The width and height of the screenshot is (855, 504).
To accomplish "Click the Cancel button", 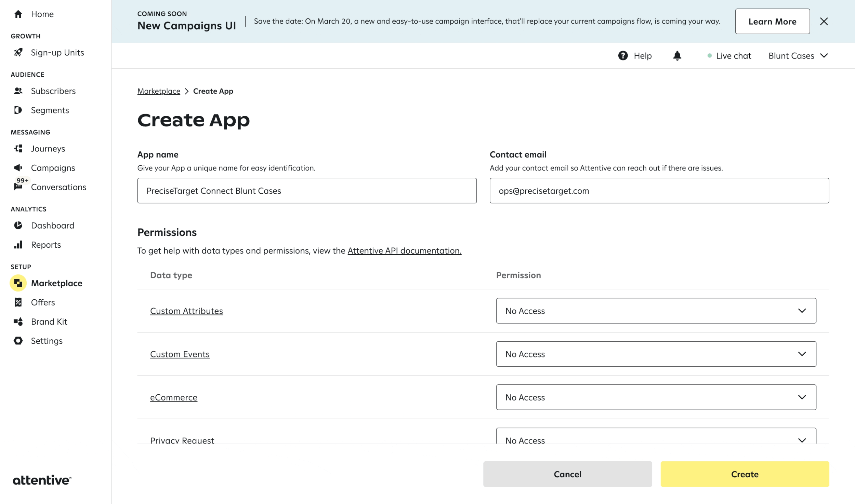I will tap(567, 474).
